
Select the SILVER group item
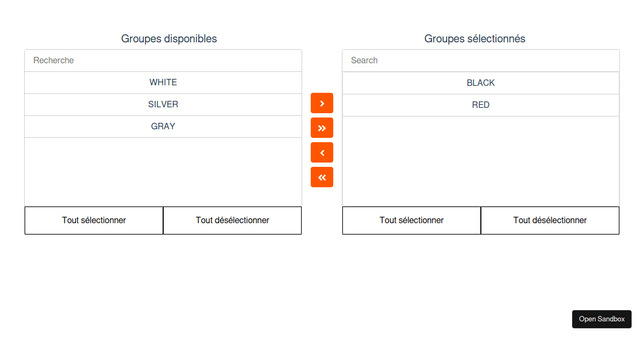(163, 105)
